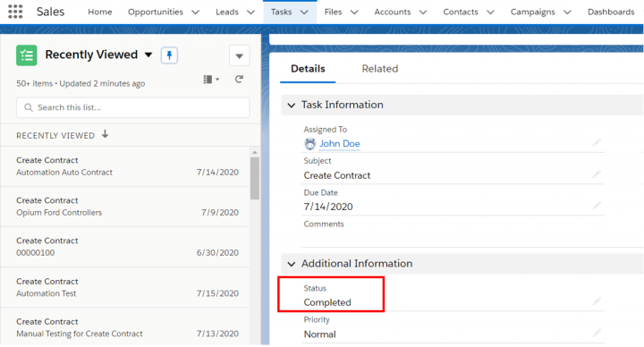
Task: Open the Campaigns tab
Action: 533,12
